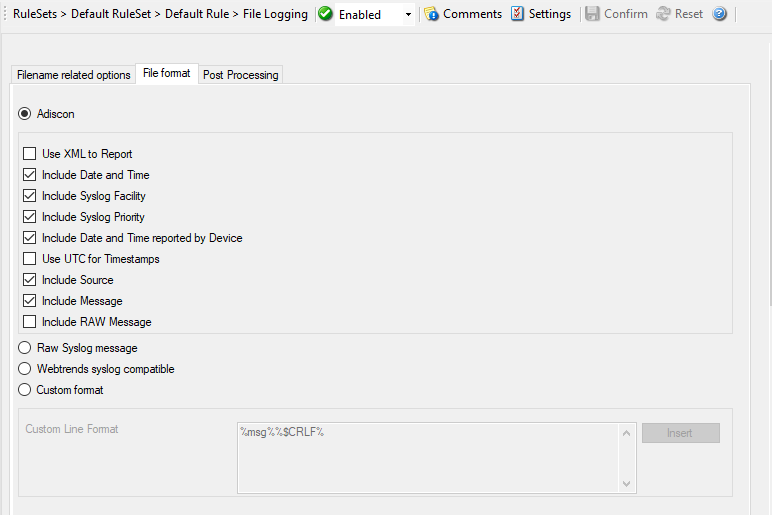The width and height of the screenshot is (772, 515).
Task: Select Raw Syslog message option
Action: coord(25,348)
